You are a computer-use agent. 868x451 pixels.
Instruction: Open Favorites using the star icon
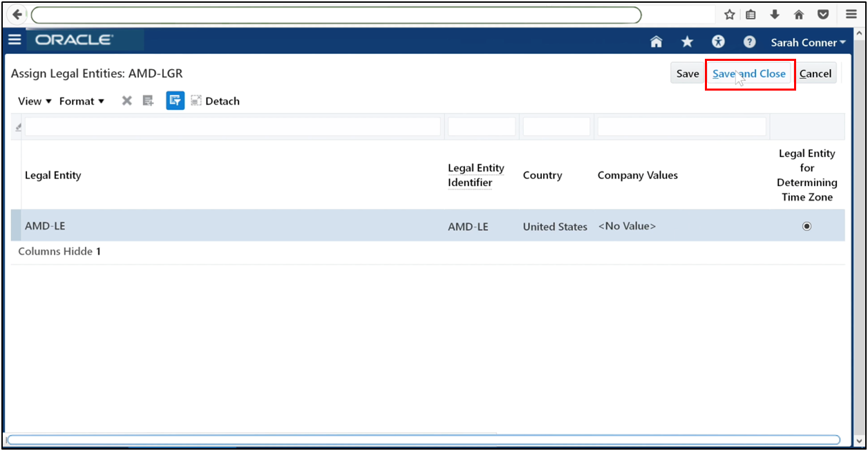[687, 42]
